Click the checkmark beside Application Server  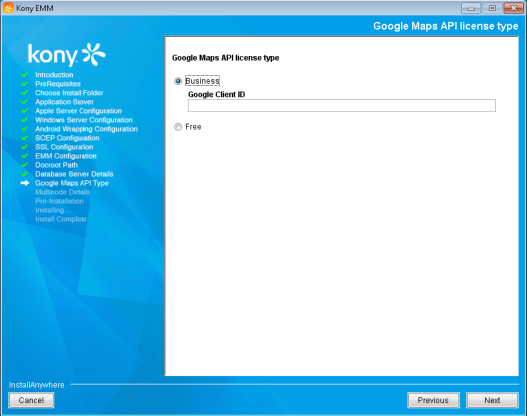(25, 102)
